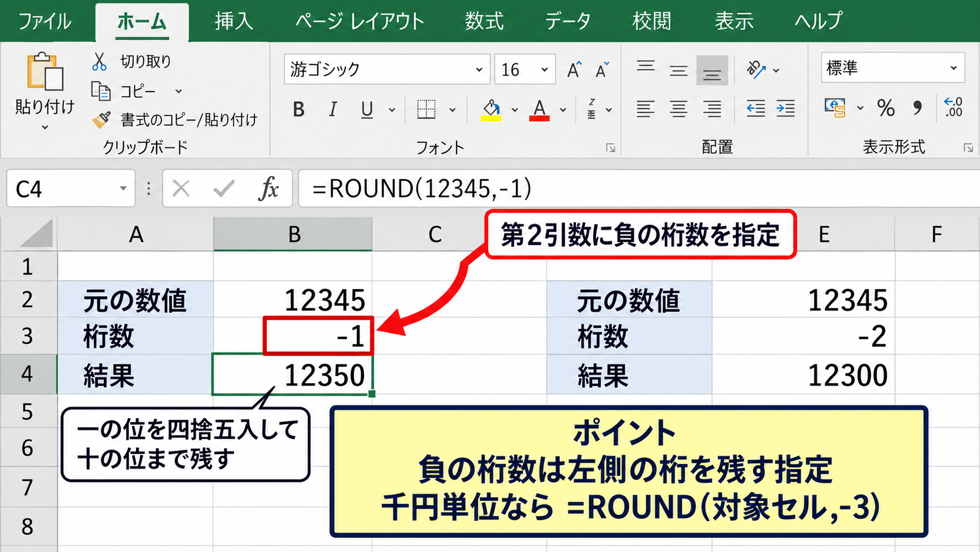The height and width of the screenshot is (552, 980).
Task: Switch to the データ tab
Action: 568,21
